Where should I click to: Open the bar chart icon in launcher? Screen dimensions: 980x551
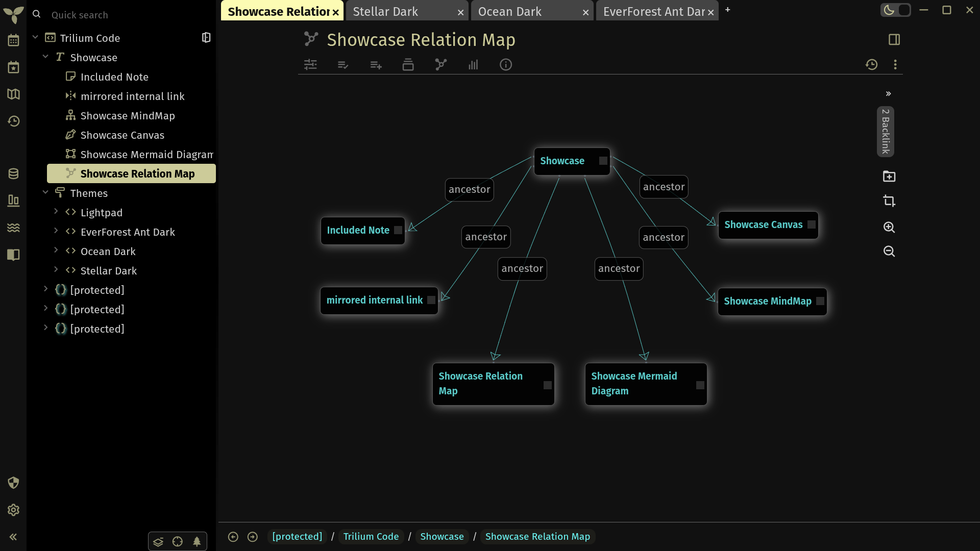coord(13,201)
